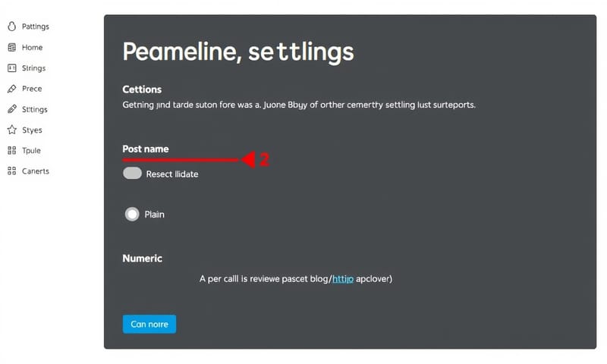
Task: Click the Post name option heading
Action: tap(146, 149)
